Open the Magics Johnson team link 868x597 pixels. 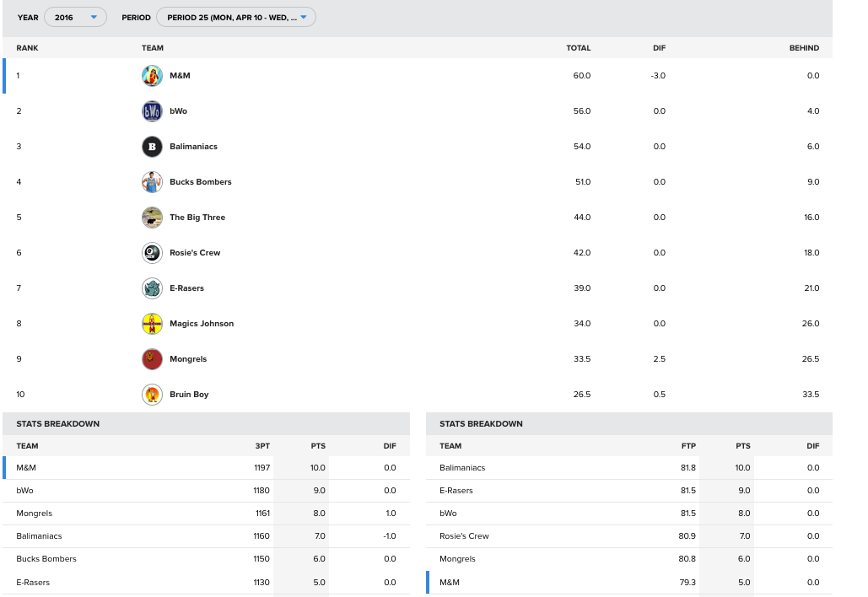(202, 324)
